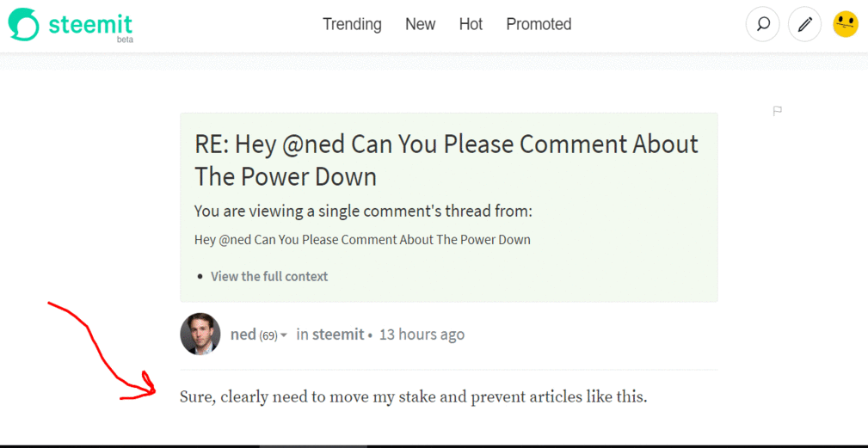Click the pencil icon to write post
Viewport: 868px width, 448px height.
coord(805,24)
